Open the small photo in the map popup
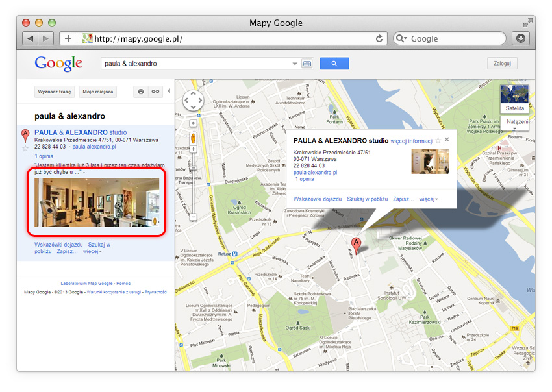This screenshot has height=392, width=552. click(x=430, y=162)
